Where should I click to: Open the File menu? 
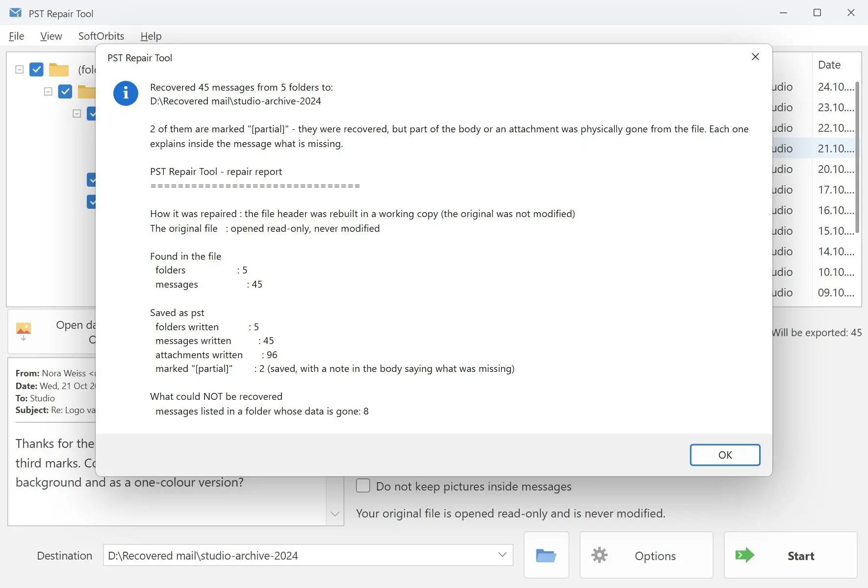point(16,36)
